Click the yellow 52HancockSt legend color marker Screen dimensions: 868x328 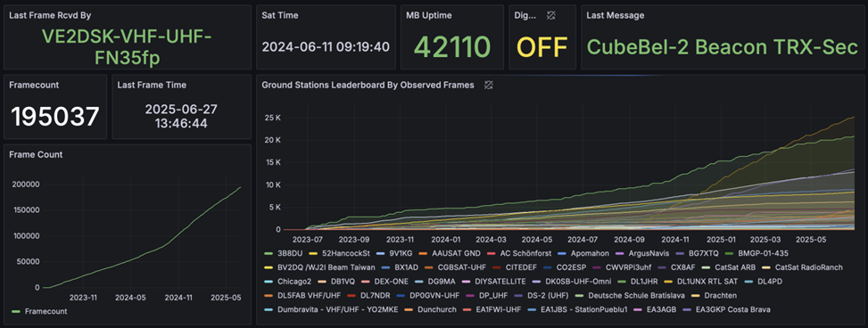[x=311, y=253]
